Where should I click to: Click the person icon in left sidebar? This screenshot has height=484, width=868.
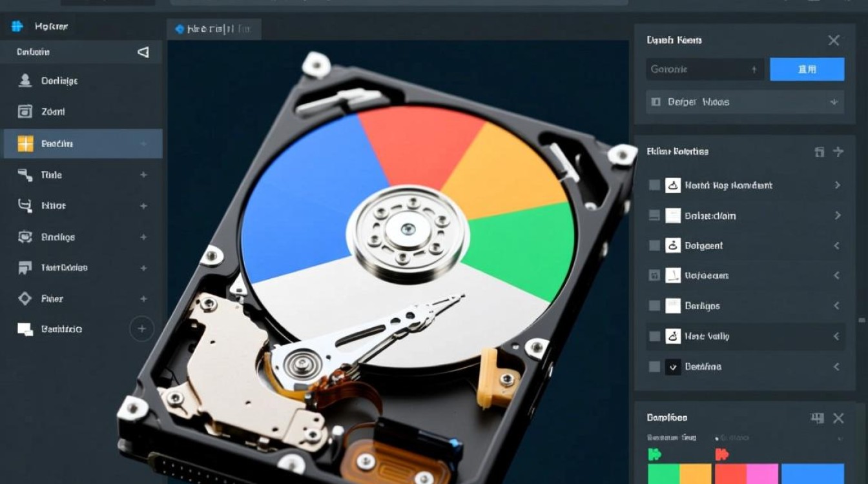click(x=25, y=81)
